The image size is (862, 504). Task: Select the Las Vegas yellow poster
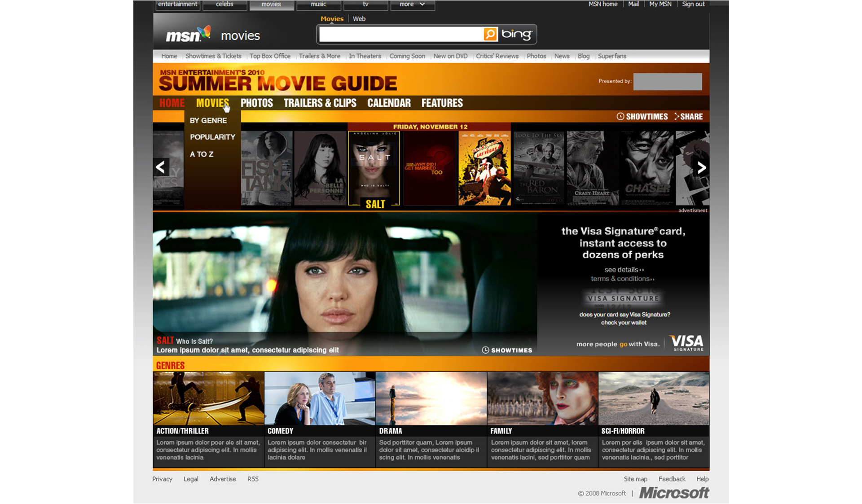point(484,168)
